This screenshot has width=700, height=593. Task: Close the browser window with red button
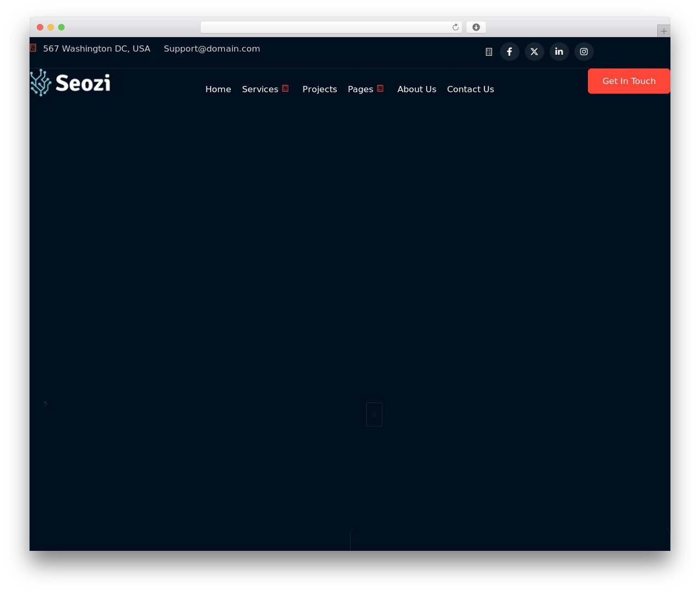point(40,27)
